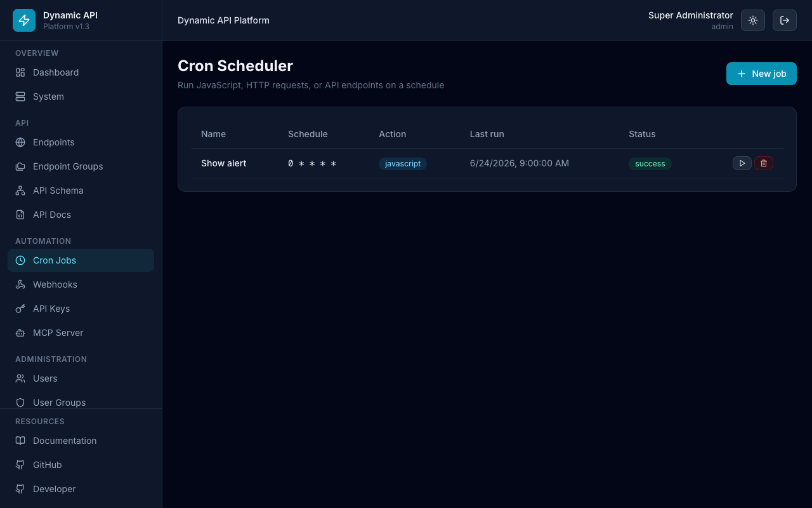Click the Users people icon
The image size is (812, 508).
(20, 378)
